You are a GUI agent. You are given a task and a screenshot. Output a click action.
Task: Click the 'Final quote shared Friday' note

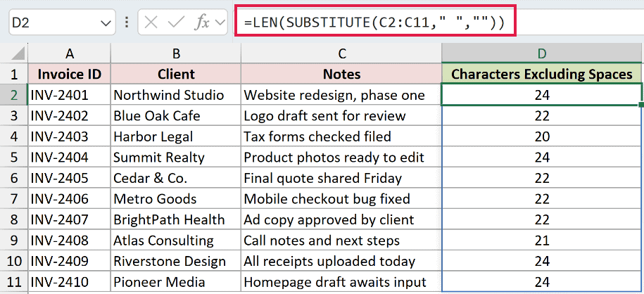(342, 178)
